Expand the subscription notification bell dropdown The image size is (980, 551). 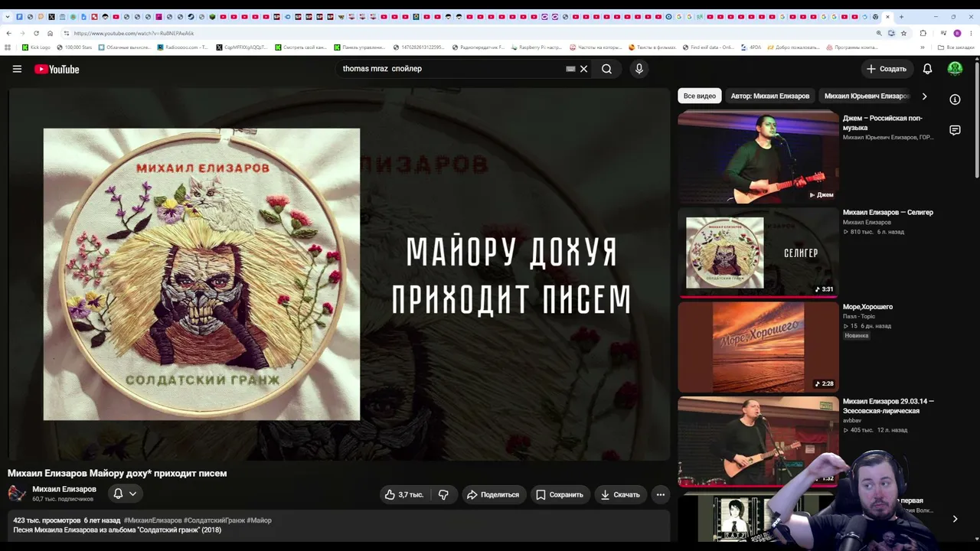[125, 494]
